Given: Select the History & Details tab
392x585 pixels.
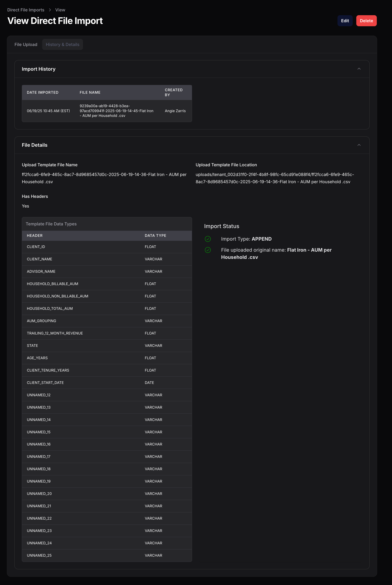Looking at the screenshot, I should (x=62, y=44).
